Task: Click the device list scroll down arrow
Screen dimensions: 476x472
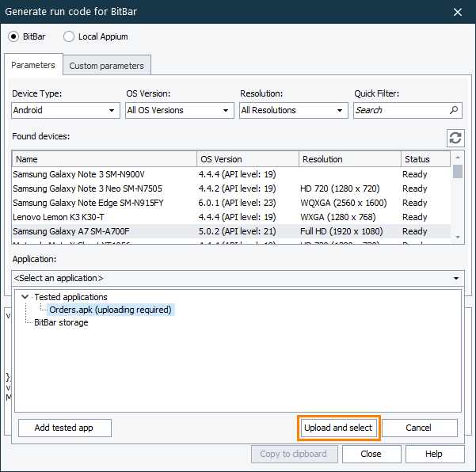Action: [x=458, y=237]
